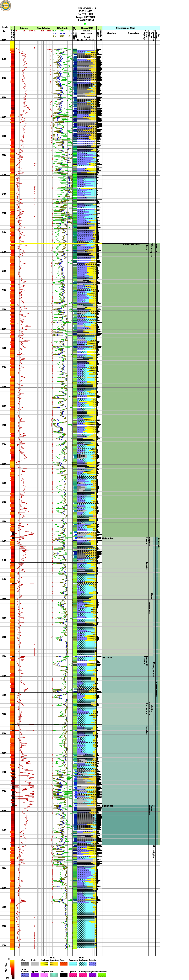Click the 3000 depth label
Image resolution: width=189 pixels, height=980 pixels.
click(x=5, y=310)
